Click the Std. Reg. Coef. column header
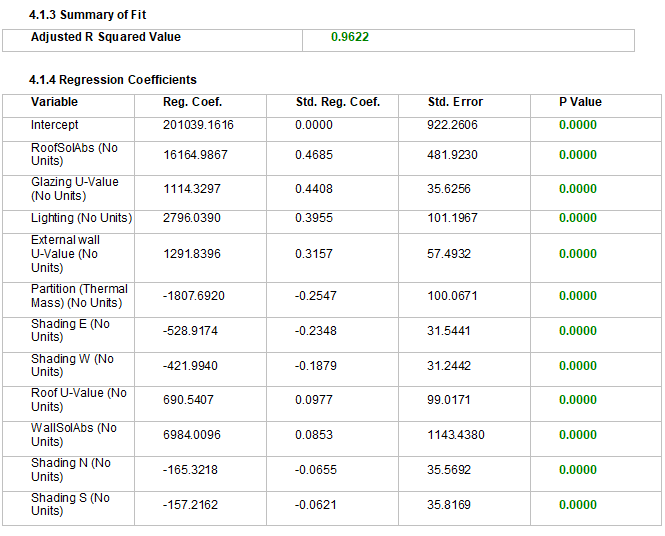Screen dimensions: 665x536 [x=338, y=102]
